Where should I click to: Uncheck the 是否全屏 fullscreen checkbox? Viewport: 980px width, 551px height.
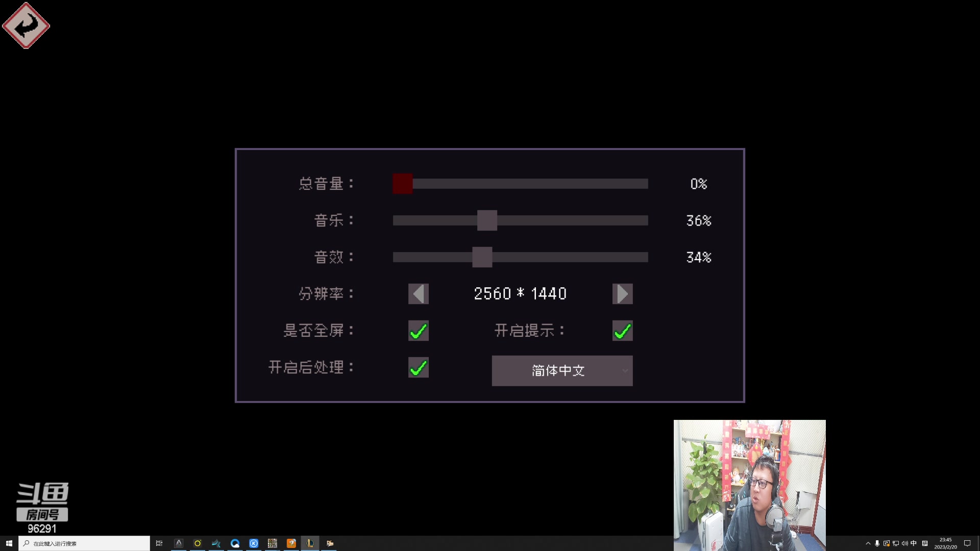click(x=418, y=331)
